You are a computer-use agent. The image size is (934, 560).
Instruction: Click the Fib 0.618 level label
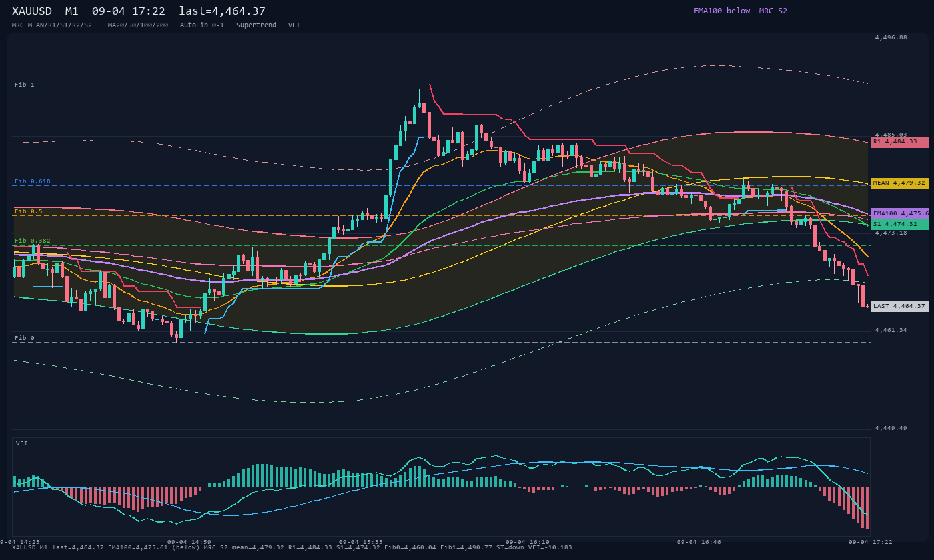33,181
